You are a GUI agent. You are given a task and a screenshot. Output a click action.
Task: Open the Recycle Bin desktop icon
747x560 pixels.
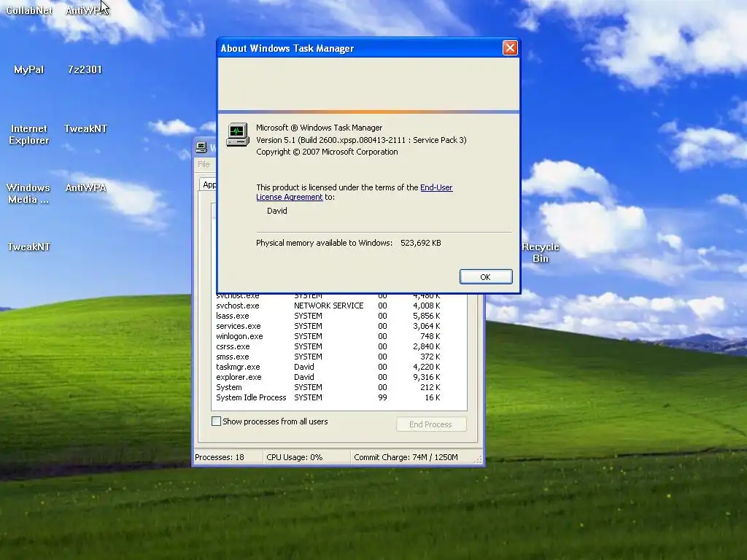541,252
